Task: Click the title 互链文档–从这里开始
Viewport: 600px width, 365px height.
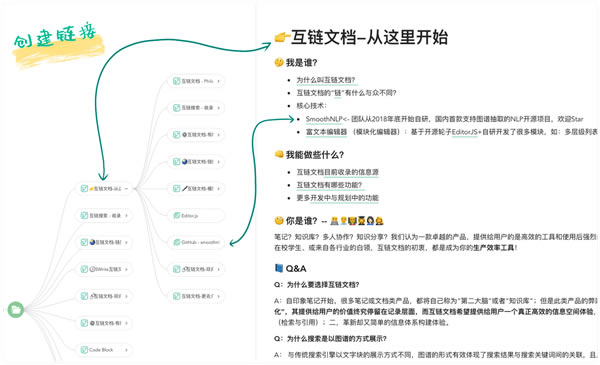Action: tap(369, 37)
